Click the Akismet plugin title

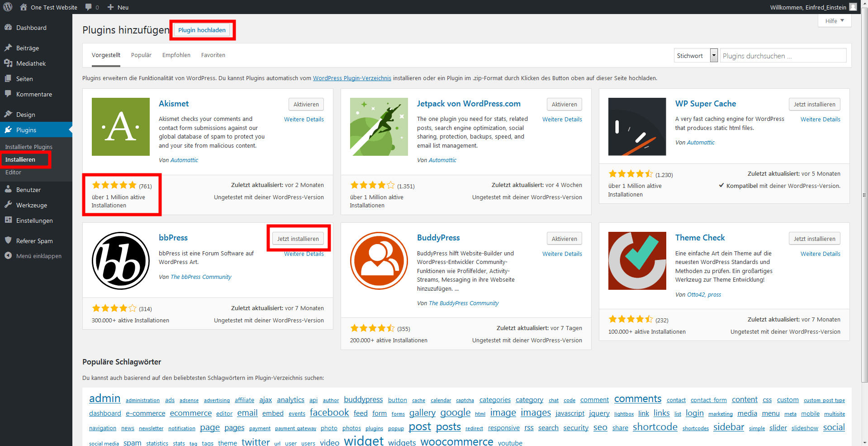pos(174,104)
